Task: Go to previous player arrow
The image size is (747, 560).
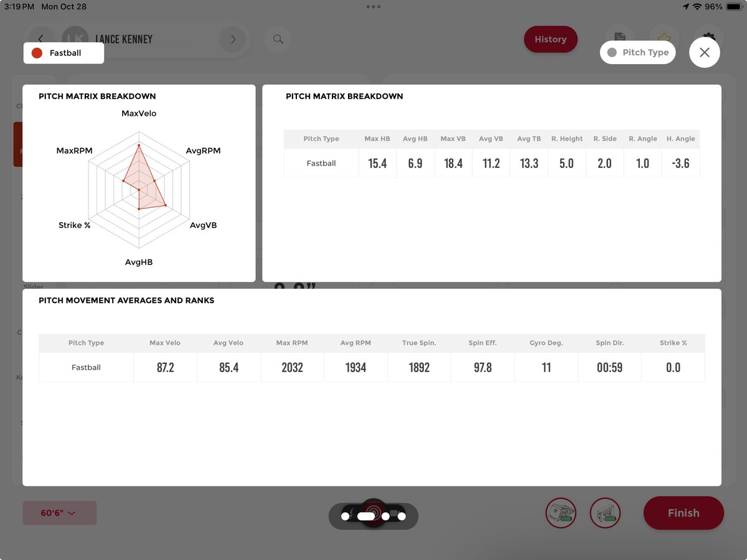Action: pos(40,39)
